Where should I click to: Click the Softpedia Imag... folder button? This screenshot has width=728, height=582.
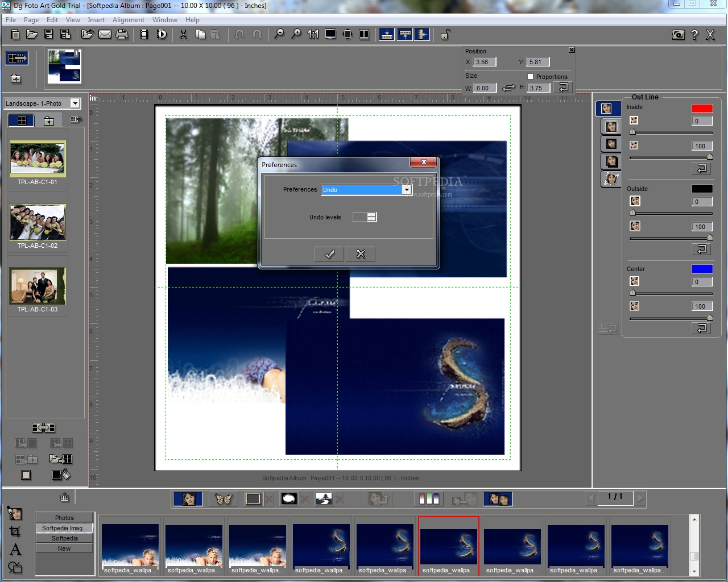pos(64,528)
